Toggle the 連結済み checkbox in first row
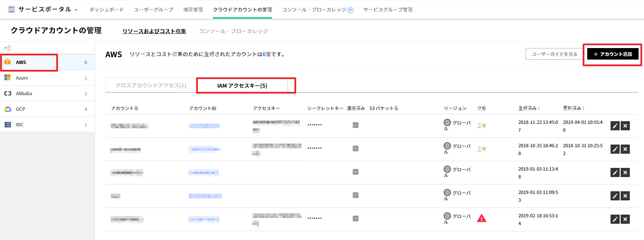Image resolution: width=644 pixels, height=240 pixels. [355, 125]
